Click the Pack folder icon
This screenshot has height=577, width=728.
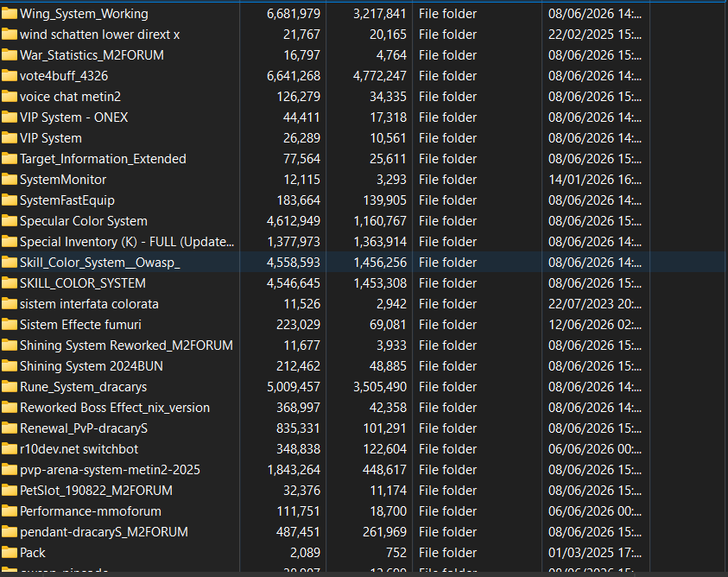[x=9, y=552]
